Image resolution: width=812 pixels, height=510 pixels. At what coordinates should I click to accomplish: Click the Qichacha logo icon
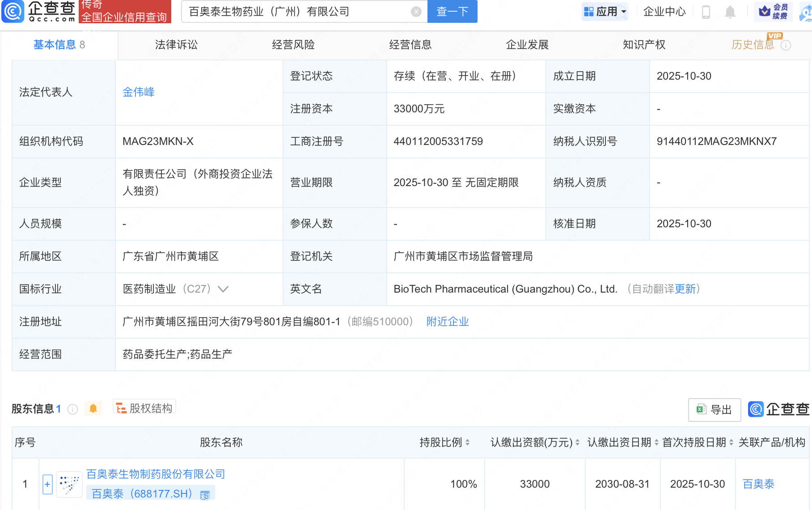coord(13,12)
